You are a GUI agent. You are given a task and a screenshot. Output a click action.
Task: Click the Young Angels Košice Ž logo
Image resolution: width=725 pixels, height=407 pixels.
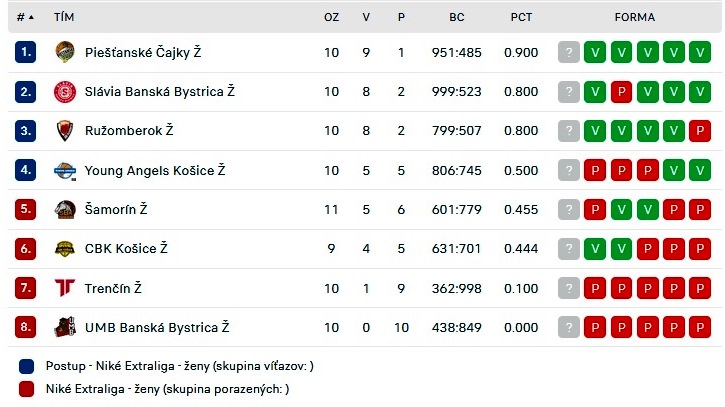(x=65, y=171)
